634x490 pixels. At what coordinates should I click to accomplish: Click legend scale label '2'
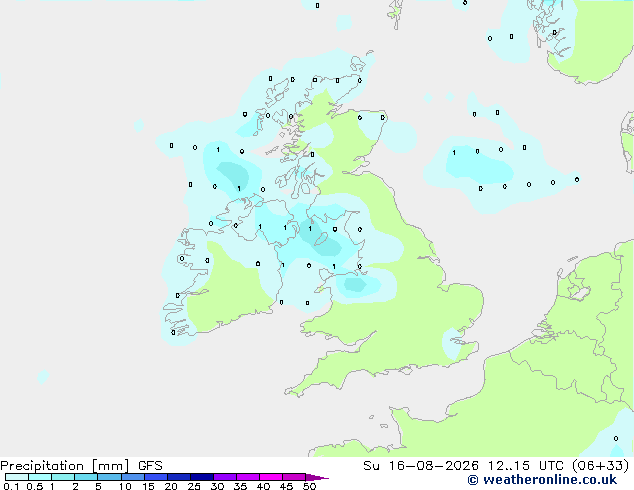coord(75,486)
